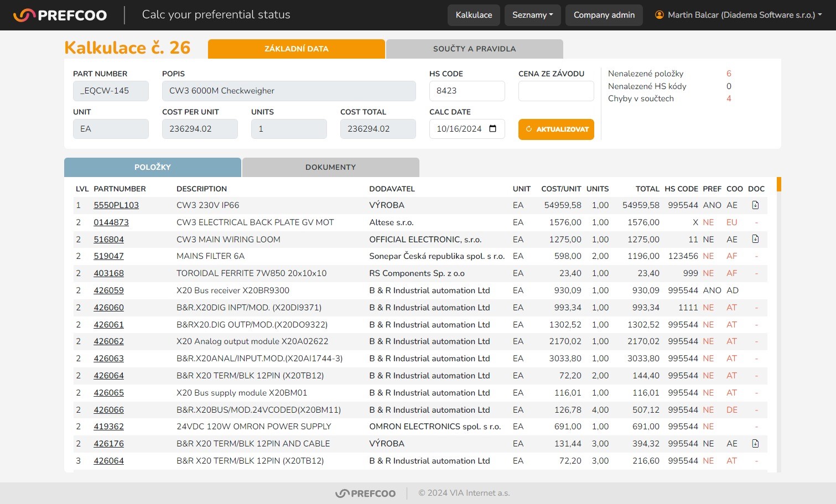Open part number 419362 link

(108, 427)
